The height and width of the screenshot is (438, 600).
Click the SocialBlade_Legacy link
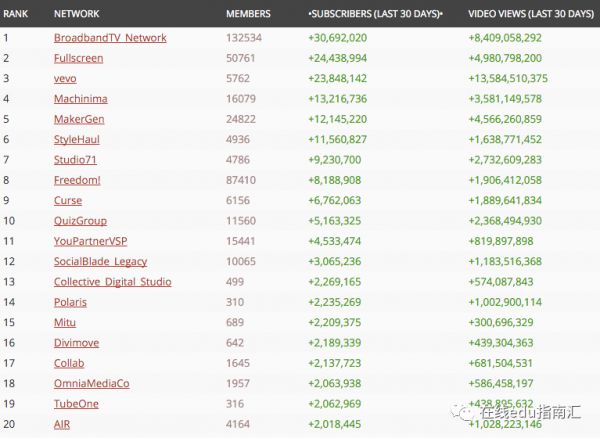[99, 261]
